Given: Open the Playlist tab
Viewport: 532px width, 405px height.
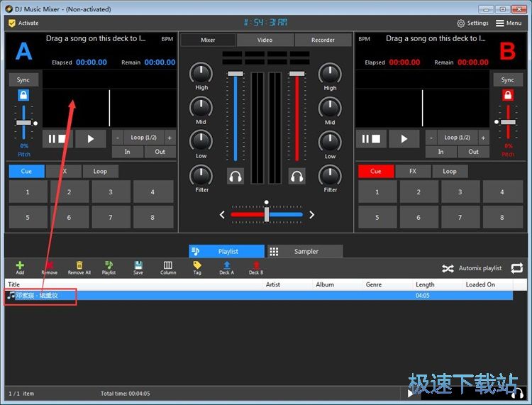Looking at the screenshot, I should (x=227, y=251).
